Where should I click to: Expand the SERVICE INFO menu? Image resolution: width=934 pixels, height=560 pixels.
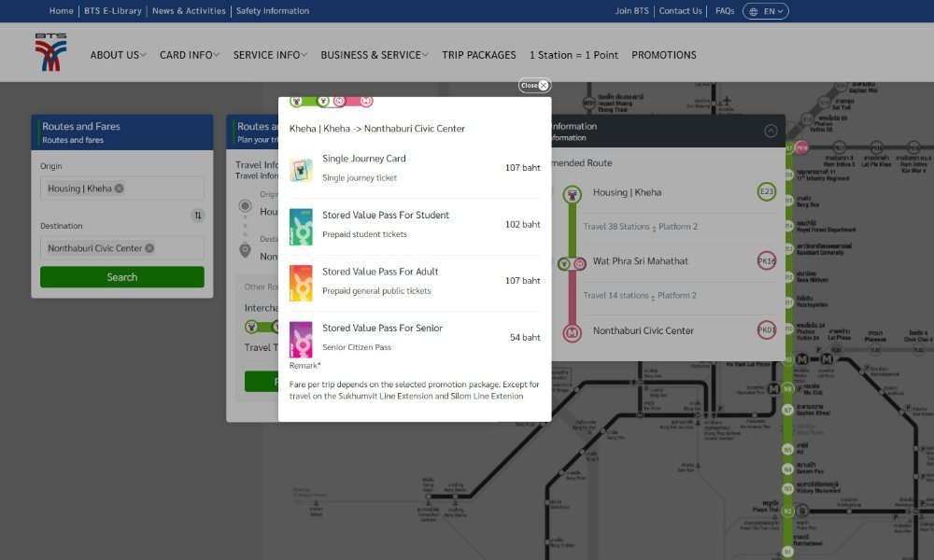[x=270, y=55]
